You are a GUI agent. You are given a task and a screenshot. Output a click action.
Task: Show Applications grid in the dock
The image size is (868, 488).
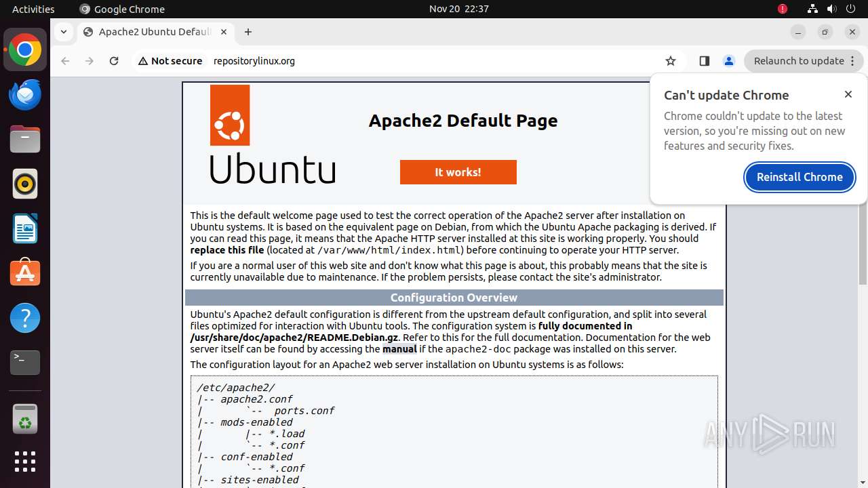(x=25, y=462)
